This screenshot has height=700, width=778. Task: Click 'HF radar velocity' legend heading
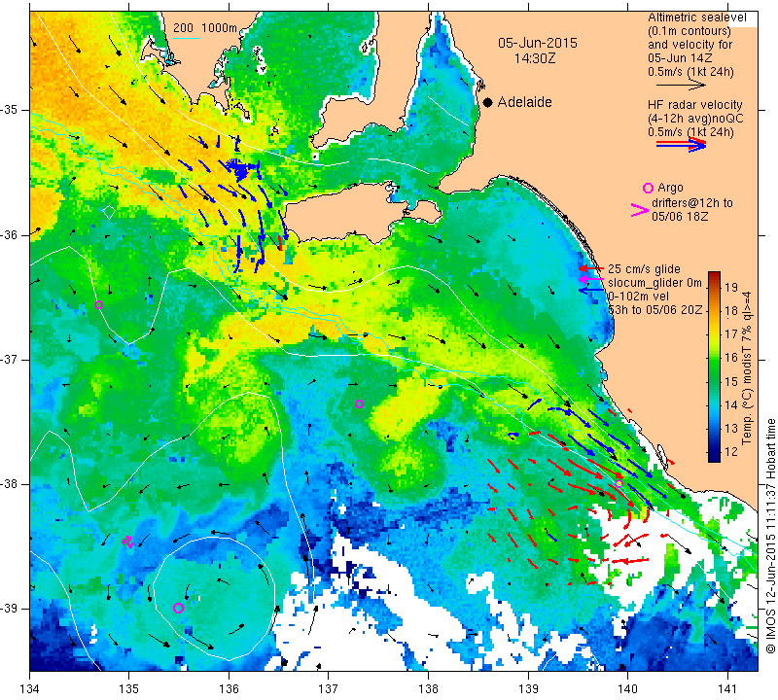(x=694, y=105)
